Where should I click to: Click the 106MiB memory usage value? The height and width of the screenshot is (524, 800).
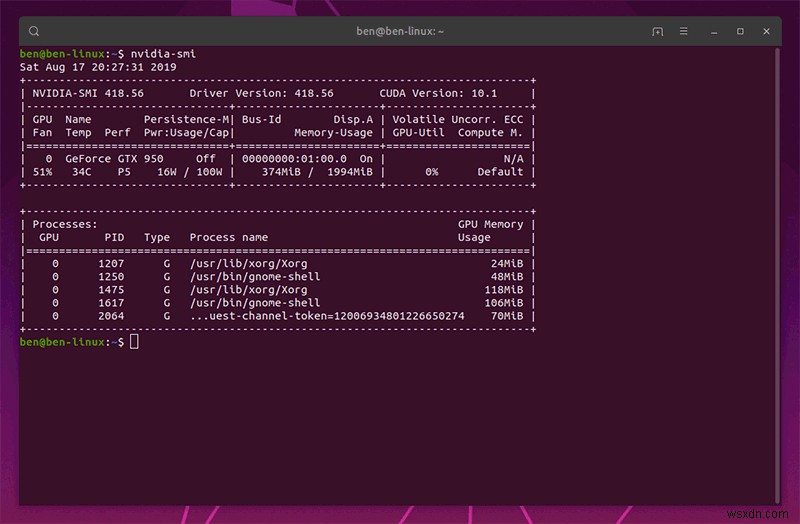pyautogui.click(x=504, y=303)
